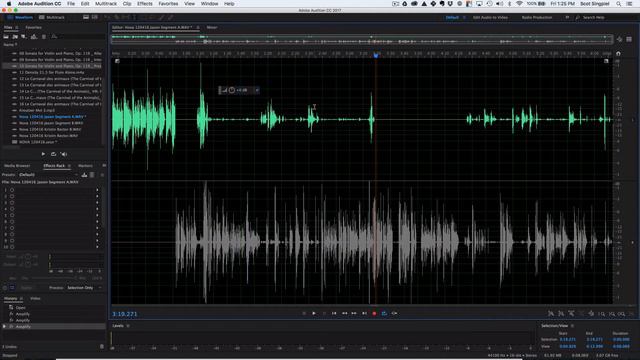Toggle the Effects Rack main power button
This screenshot has width=640, height=360.
[x=5, y=288]
